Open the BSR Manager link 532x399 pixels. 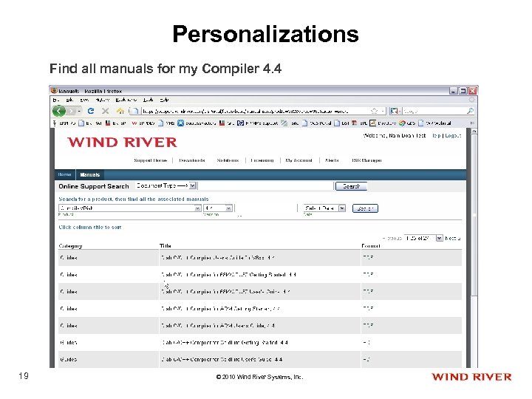click(x=366, y=160)
